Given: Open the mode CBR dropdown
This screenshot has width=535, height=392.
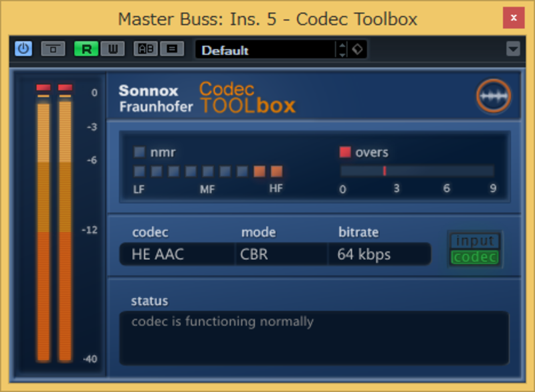Looking at the screenshot, I should tap(281, 254).
